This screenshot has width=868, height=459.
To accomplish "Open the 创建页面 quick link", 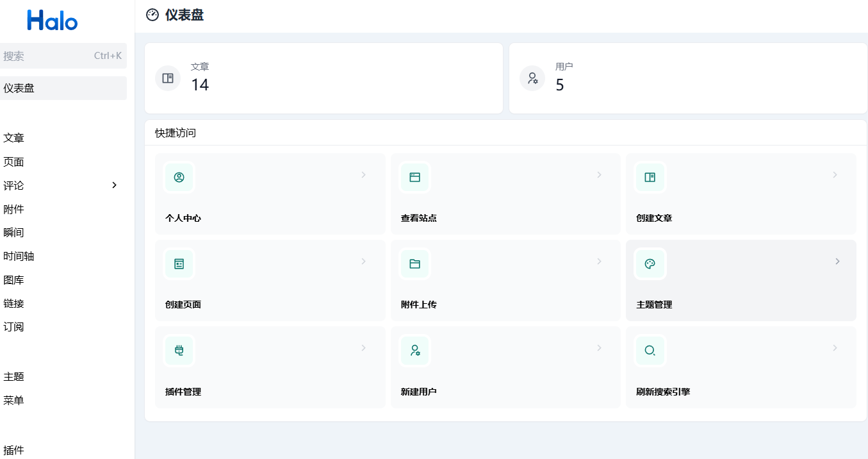I will (x=270, y=280).
